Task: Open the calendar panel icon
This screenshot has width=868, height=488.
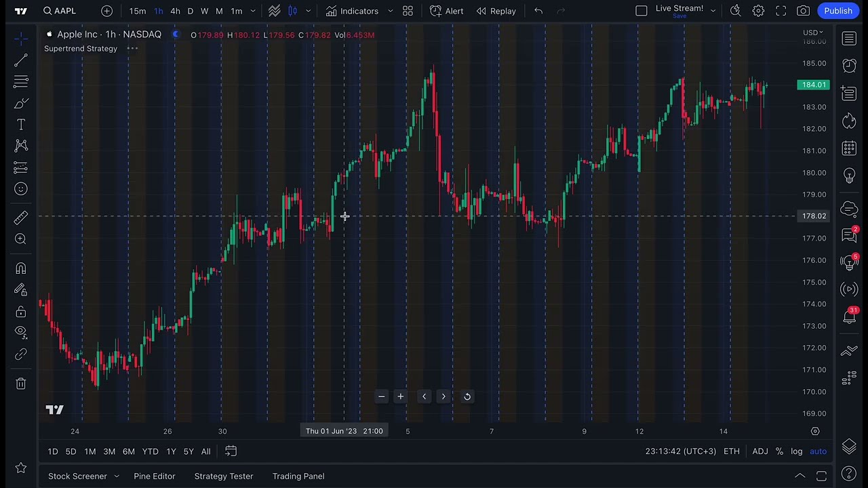Action: (849, 148)
